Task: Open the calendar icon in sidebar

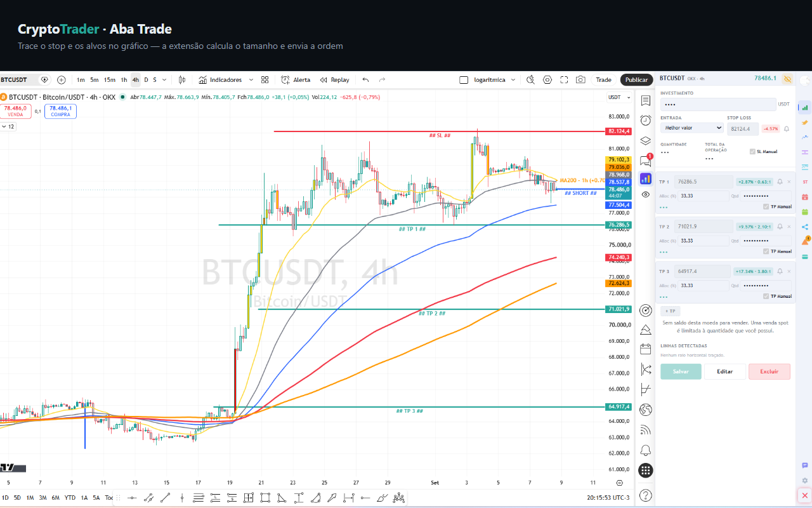Action: click(646, 349)
